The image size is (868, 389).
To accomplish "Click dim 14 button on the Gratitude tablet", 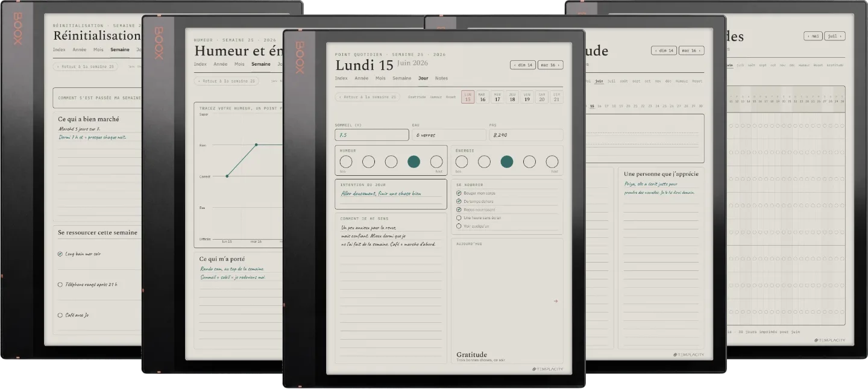I will pos(664,51).
